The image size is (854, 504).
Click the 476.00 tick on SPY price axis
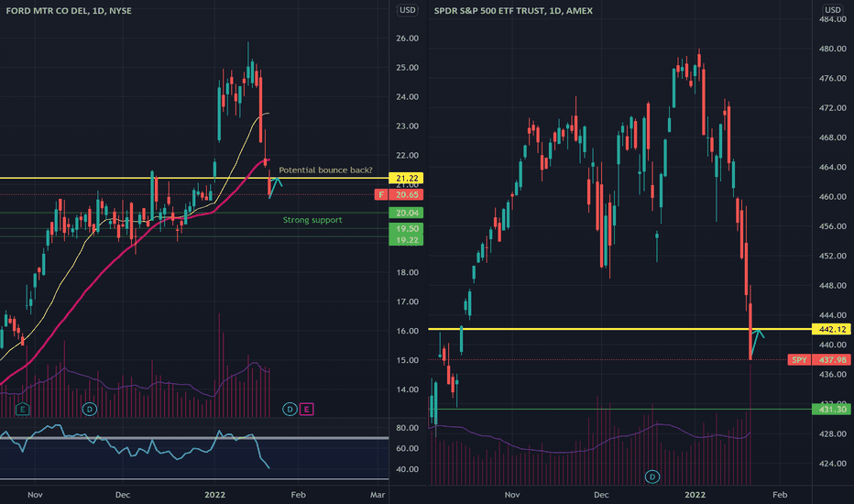[x=833, y=79]
